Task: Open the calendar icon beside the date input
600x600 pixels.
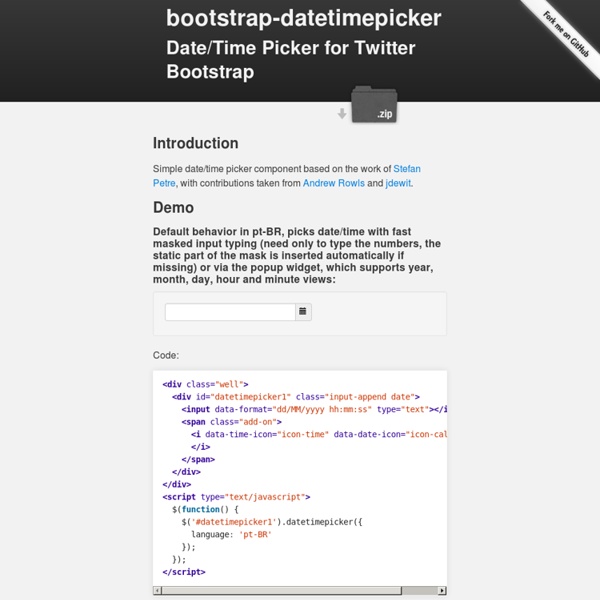Action: point(303,311)
